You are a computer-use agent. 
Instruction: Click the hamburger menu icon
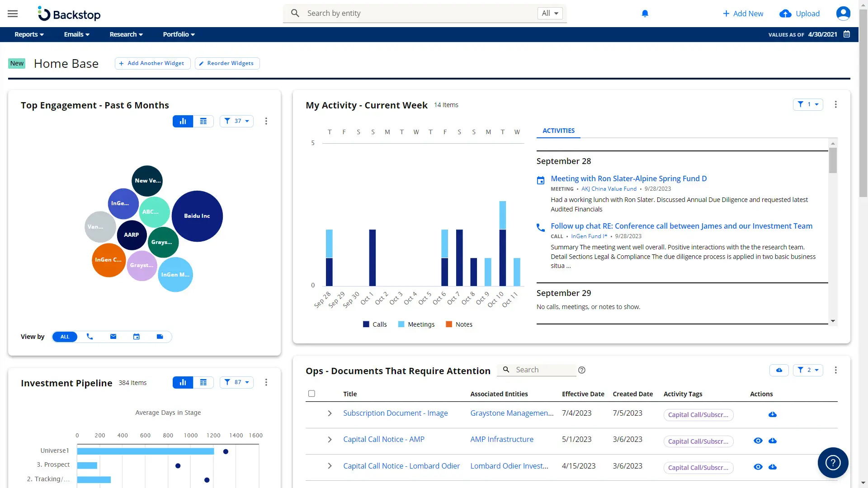click(13, 14)
